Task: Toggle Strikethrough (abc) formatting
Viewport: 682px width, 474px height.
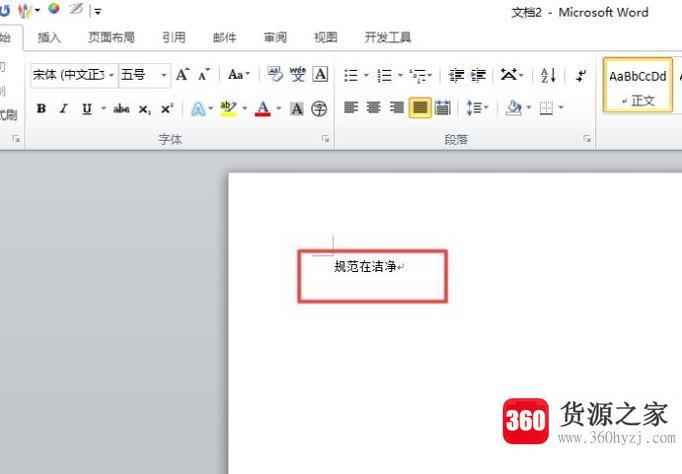Action: [121, 108]
